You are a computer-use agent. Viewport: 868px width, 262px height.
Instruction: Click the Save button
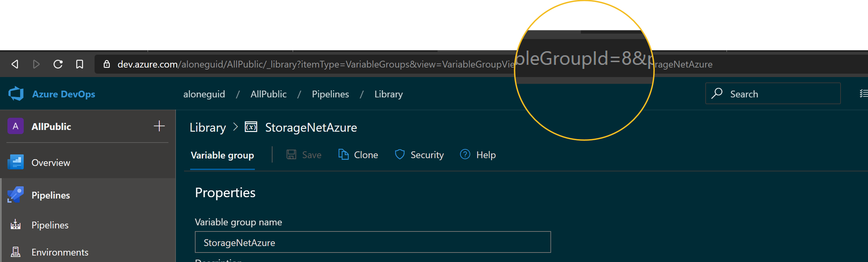click(304, 155)
